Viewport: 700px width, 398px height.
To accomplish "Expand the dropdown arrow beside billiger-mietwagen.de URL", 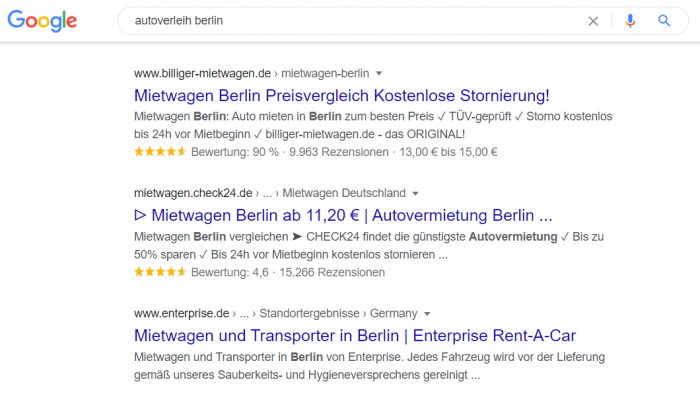I will point(379,73).
